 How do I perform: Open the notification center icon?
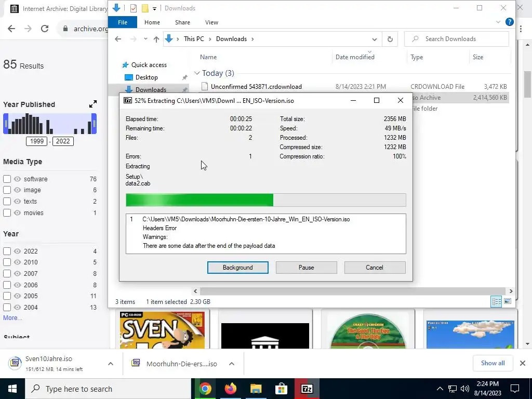click(515, 389)
